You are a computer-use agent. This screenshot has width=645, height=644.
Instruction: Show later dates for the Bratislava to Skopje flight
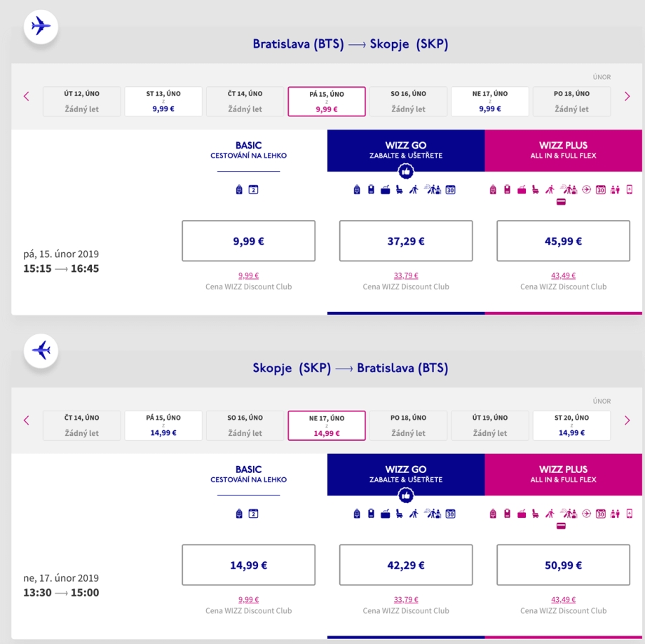coord(627,96)
